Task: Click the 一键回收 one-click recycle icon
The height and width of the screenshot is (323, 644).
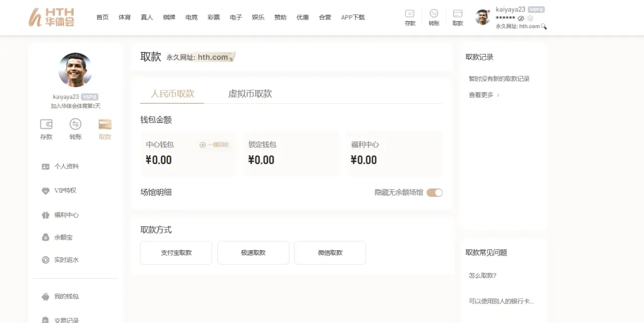Action: tap(203, 145)
